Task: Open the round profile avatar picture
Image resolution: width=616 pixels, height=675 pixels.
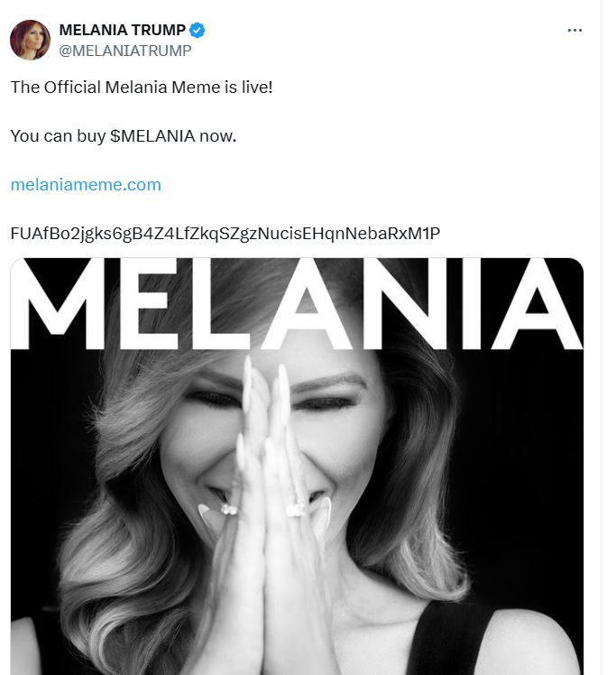Action: click(x=30, y=40)
